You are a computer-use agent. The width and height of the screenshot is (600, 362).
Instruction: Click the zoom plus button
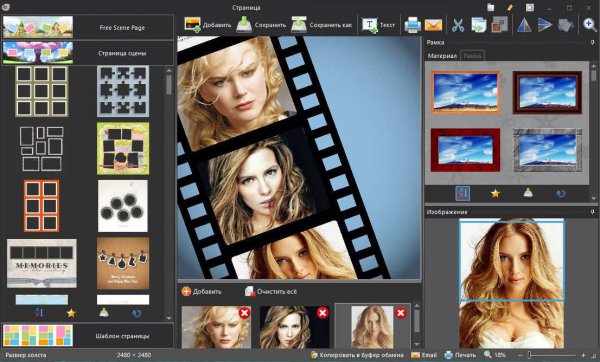point(583,355)
